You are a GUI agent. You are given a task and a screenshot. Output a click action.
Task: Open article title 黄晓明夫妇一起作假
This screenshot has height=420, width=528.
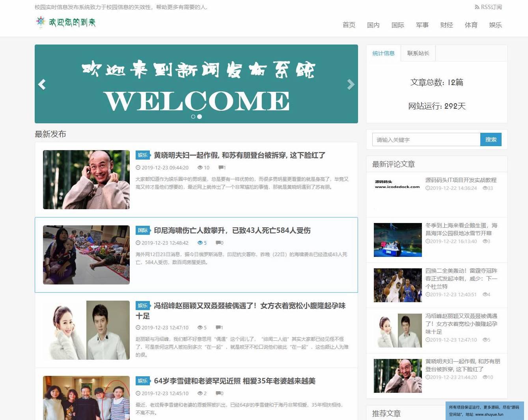pos(239,155)
